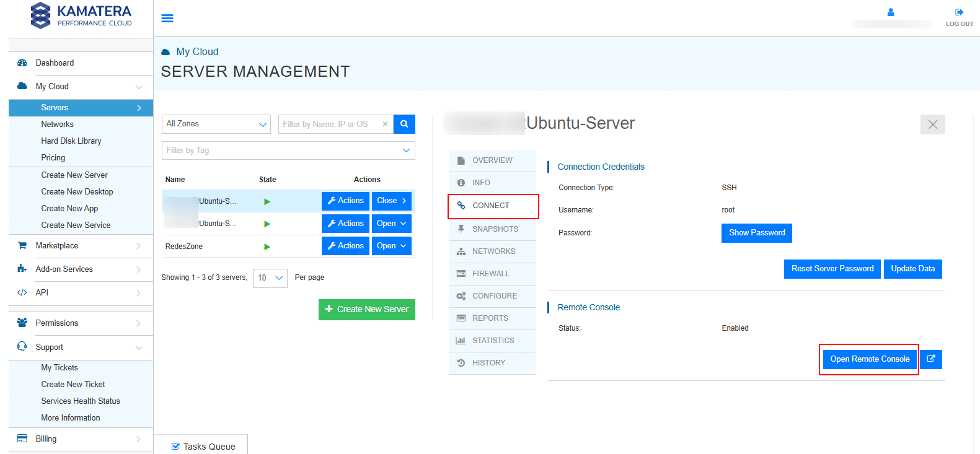Click the user account icon

891,12
